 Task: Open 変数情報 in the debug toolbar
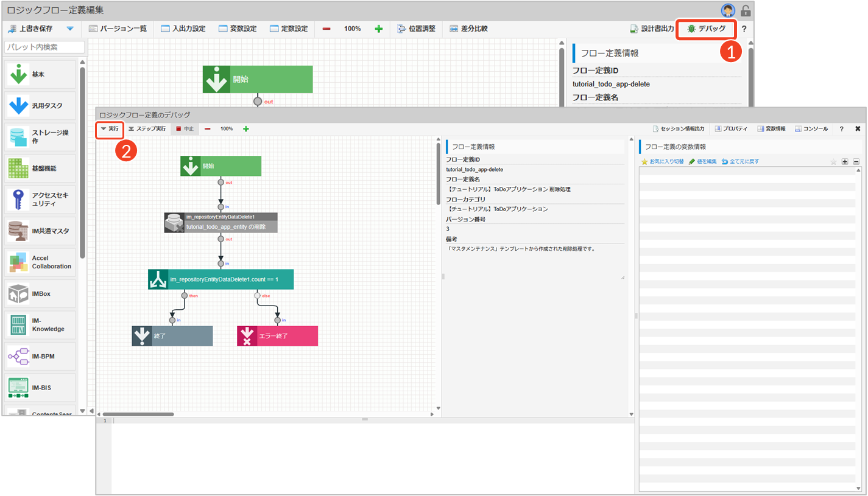click(x=771, y=129)
